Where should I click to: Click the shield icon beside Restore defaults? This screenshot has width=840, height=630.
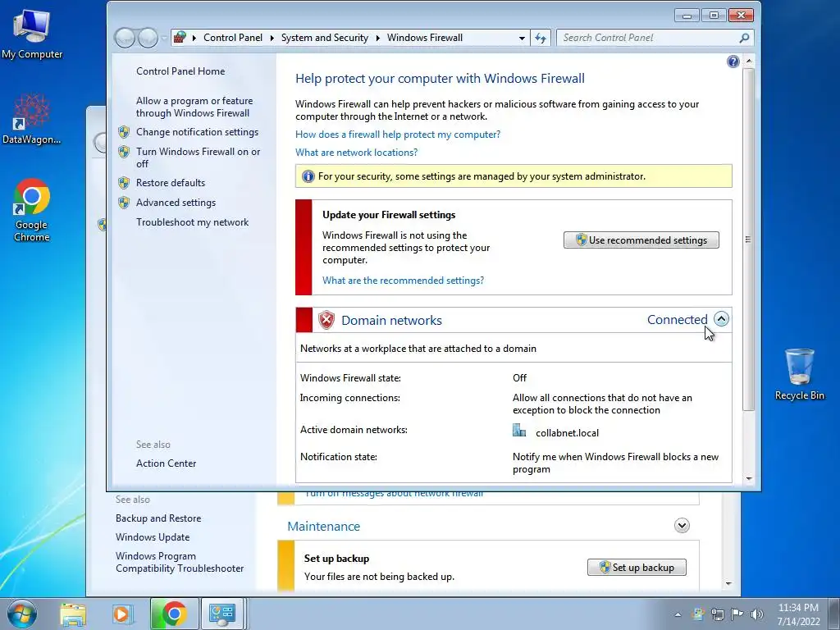(124, 183)
